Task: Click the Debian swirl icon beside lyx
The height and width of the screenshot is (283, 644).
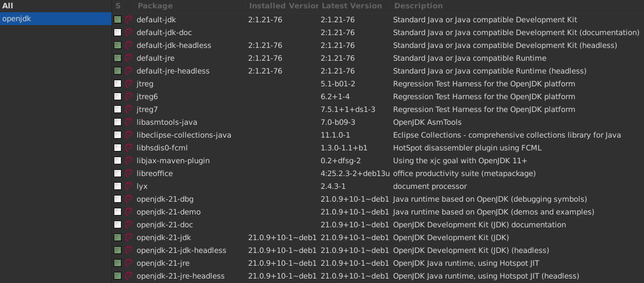Action: pos(129,186)
